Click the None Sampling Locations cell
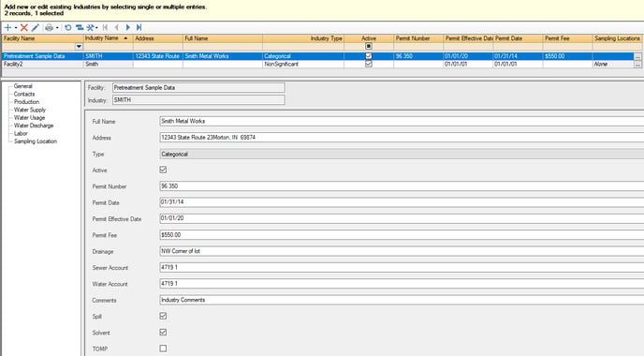644x356 pixels. pos(613,64)
